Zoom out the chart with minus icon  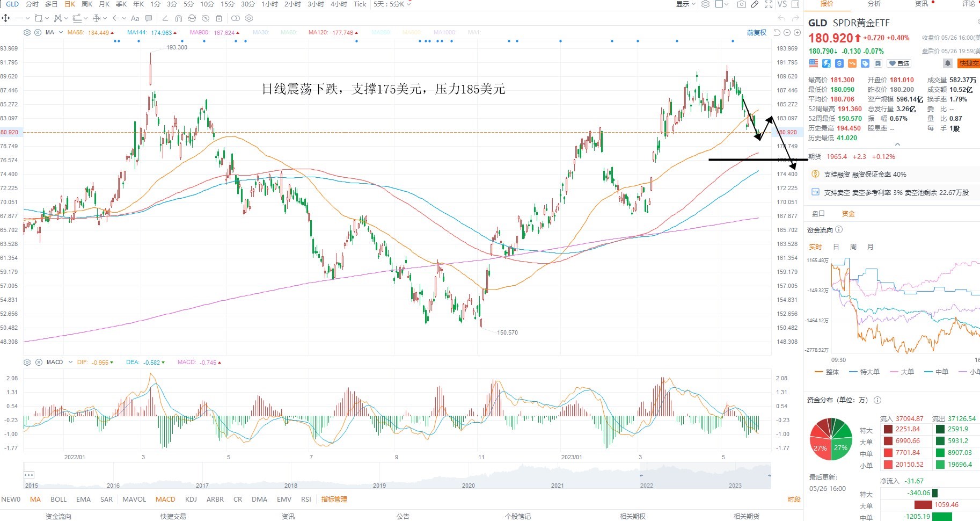[x=787, y=32]
